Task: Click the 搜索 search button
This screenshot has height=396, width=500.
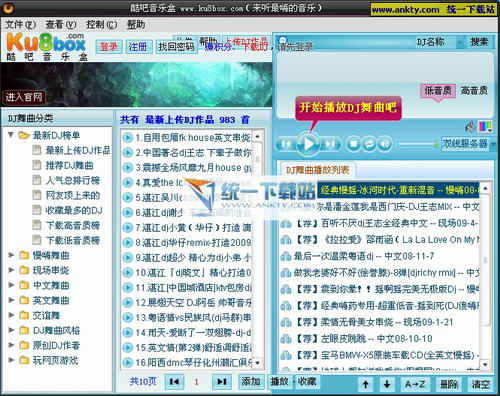Action: (x=479, y=42)
